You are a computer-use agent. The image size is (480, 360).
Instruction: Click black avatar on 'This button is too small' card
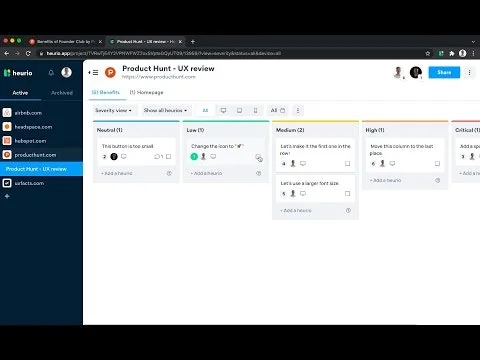tap(114, 156)
